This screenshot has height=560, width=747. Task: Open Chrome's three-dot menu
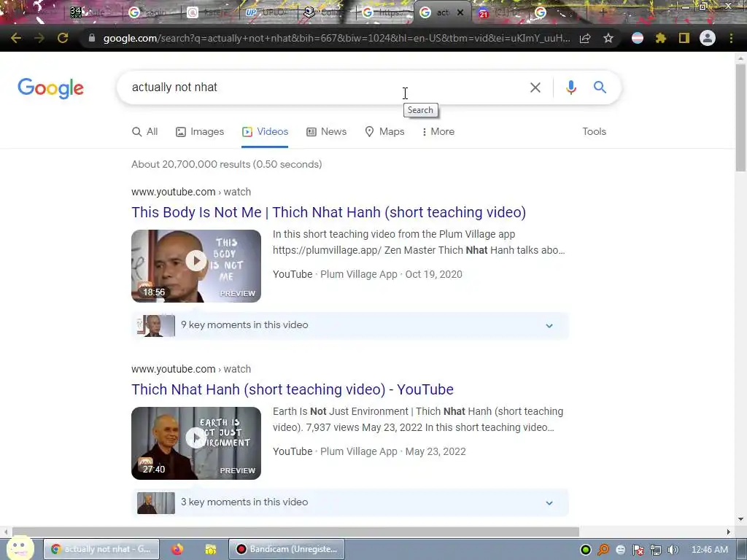(731, 38)
